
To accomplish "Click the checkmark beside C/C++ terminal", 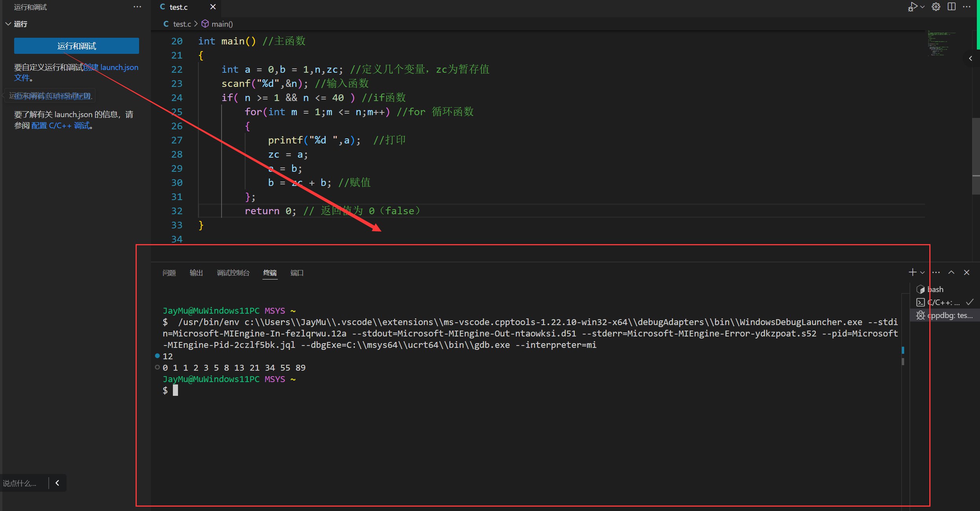I will pos(969,302).
